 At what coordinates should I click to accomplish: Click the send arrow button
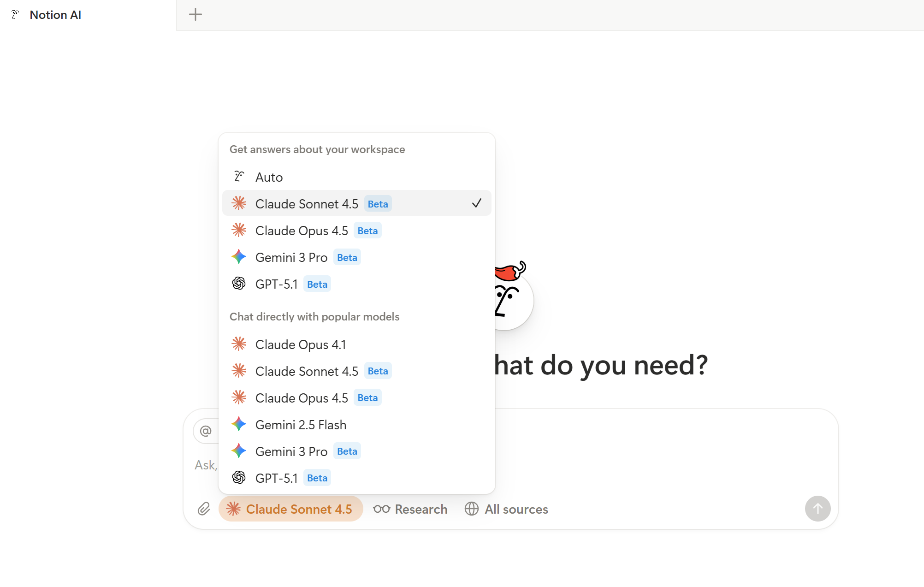pyautogui.click(x=817, y=509)
